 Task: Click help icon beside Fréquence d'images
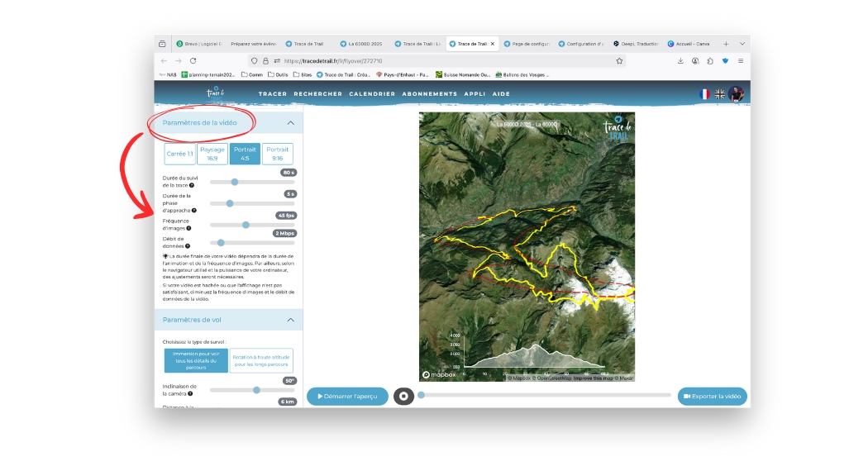point(189,228)
